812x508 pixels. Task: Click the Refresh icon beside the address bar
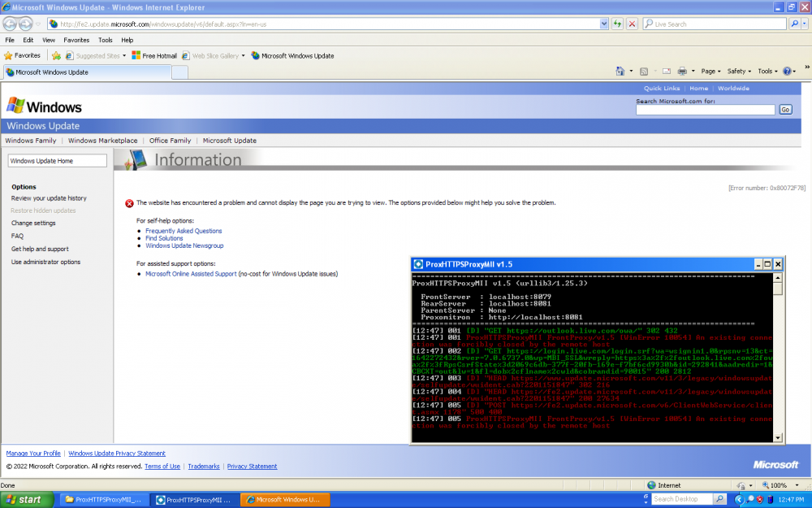pyautogui.click(x=616, y=24)
